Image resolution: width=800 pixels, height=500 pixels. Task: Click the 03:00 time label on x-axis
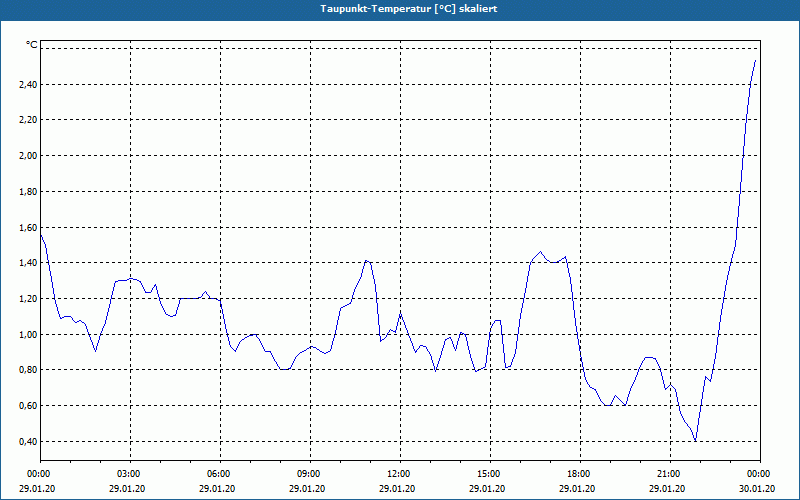point(131,474)
